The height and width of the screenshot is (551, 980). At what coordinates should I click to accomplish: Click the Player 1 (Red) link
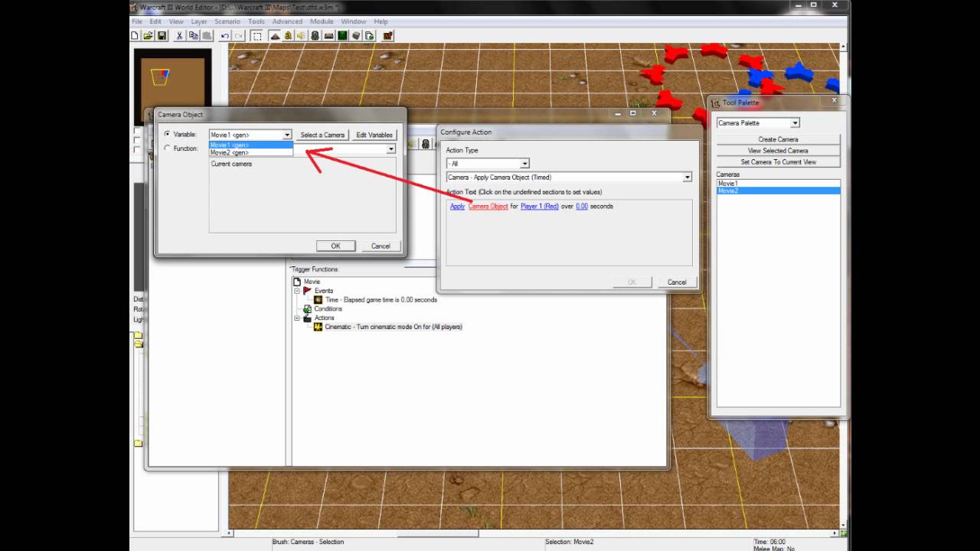pyautogui.click(x=539, y=206)
